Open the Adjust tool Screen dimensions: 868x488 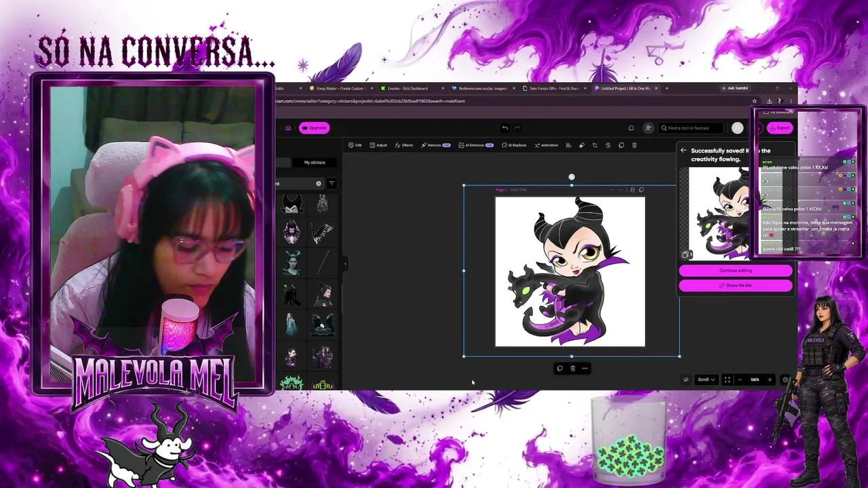(x=378, y=145)
